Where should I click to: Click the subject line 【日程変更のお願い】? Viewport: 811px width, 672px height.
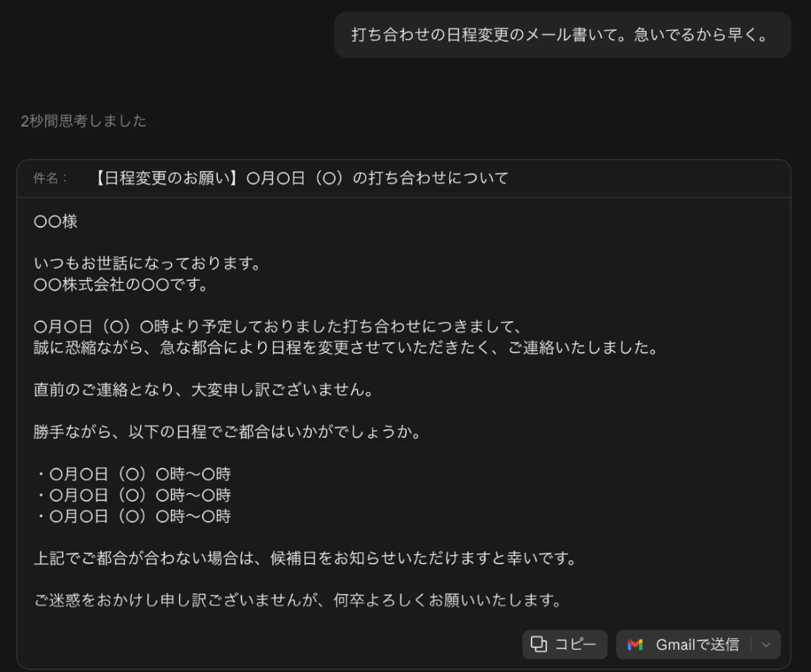pos(300,178)
